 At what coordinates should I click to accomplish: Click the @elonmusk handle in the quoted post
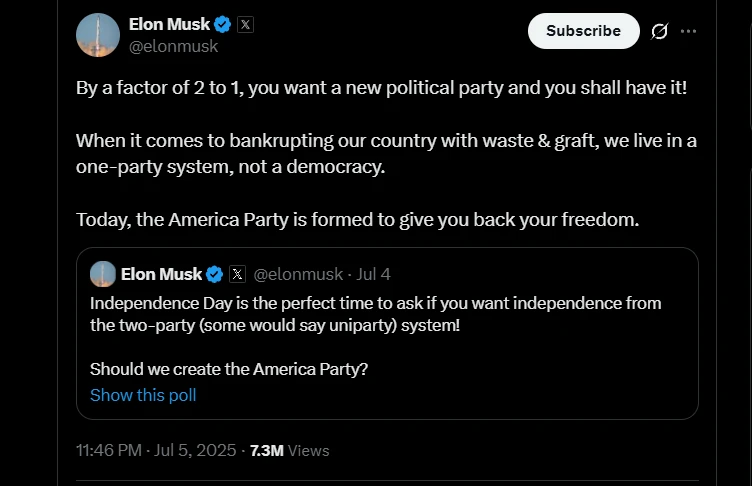[298, 274]
